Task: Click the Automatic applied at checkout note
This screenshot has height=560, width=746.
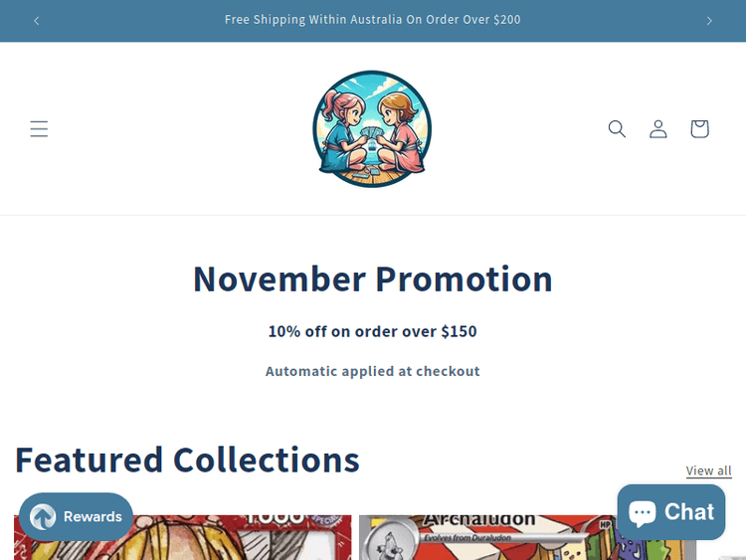Action: [x=373, y=371]
